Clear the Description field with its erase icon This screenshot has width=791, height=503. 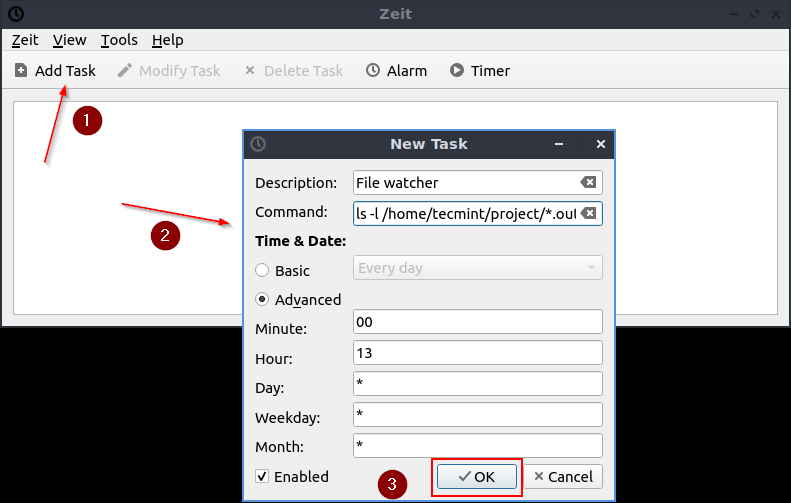click(x=588, y=182)
